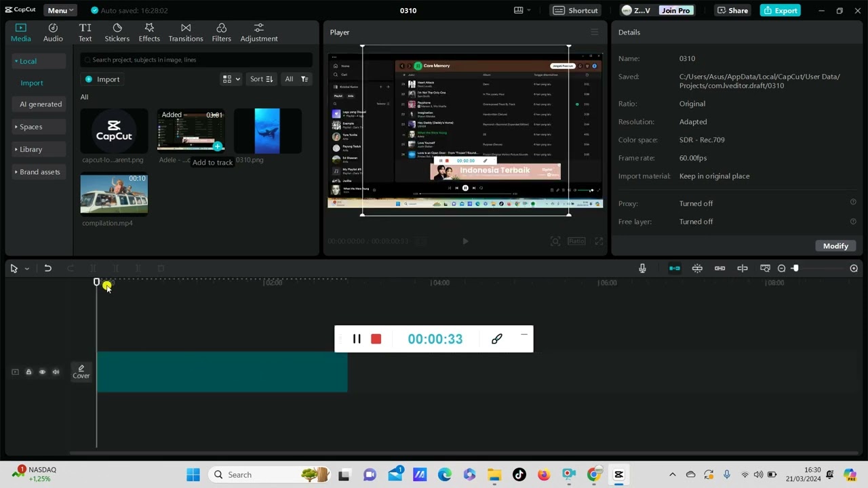
Task: Select the 0310.png whale thumbnail
Action: coord(267,131)
